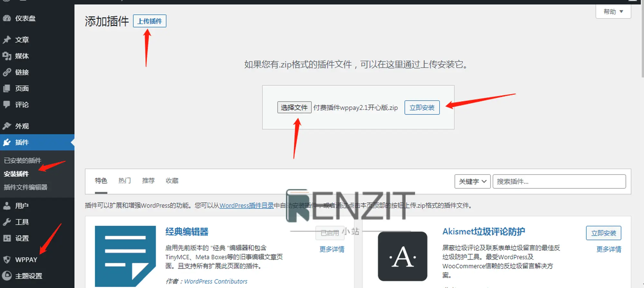
Task: Click the Akismet plugin thumbnail
Action: click(402, 256)
